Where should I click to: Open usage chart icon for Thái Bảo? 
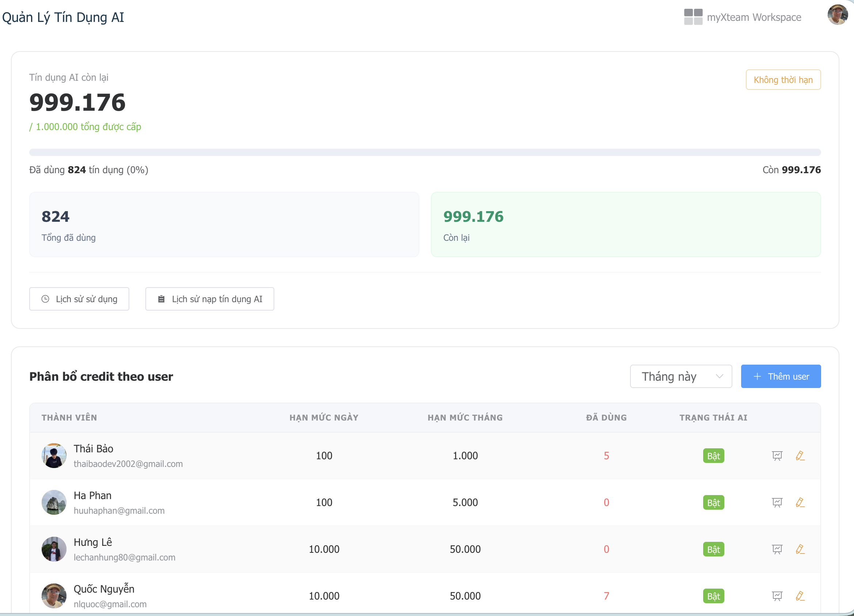tap(777, 456)
